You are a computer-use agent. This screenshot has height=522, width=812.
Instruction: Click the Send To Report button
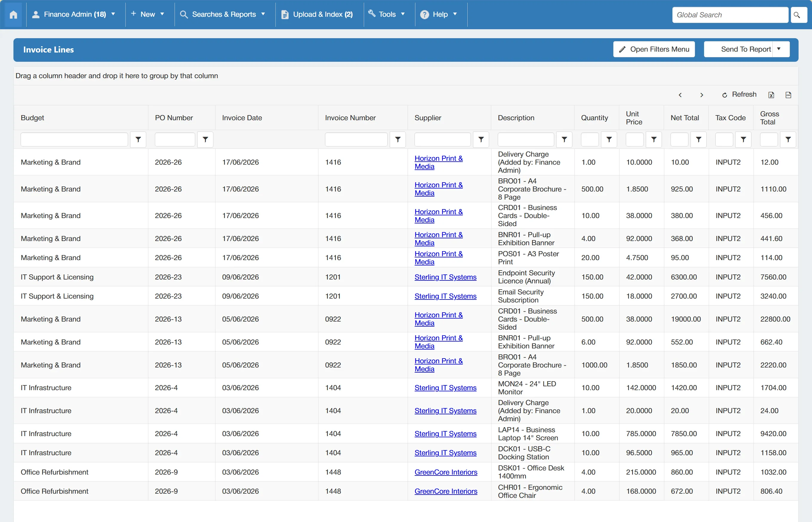pos(738,49)
